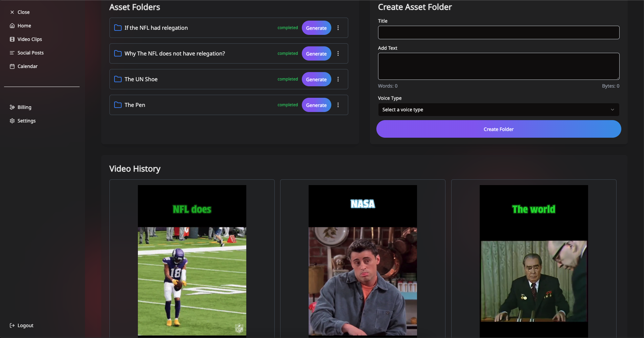Click the Title field label
The image size is (644, 338).
383,21
